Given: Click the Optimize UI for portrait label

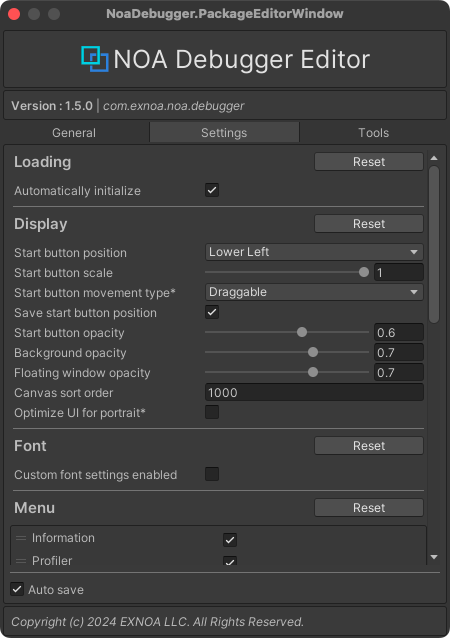Looking at the screenshot, I should click(80, 413).
